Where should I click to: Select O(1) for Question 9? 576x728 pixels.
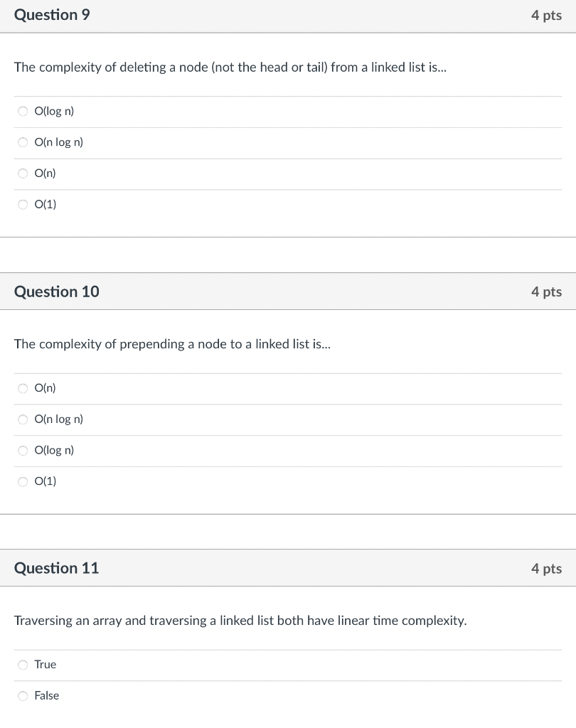pyautogui.click(x=23, y=204)
